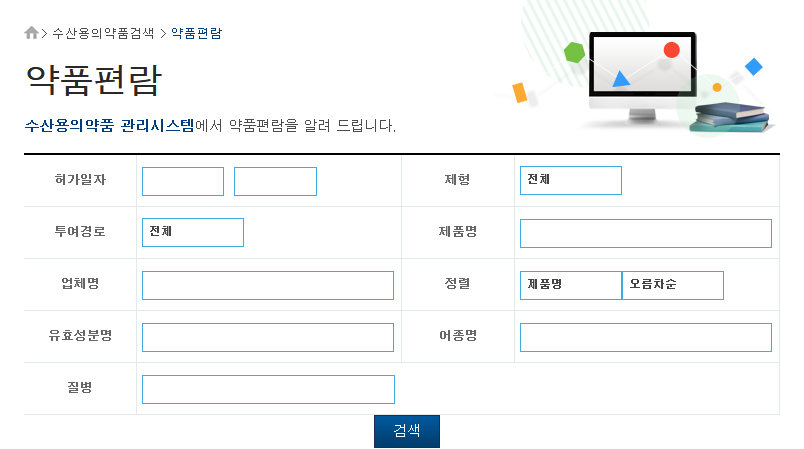Viewport: 804px width, 449px height.
Task: Open the 투여경로 dropdown showing 전체
Action: pyautogui.click(x=193, y=233)
